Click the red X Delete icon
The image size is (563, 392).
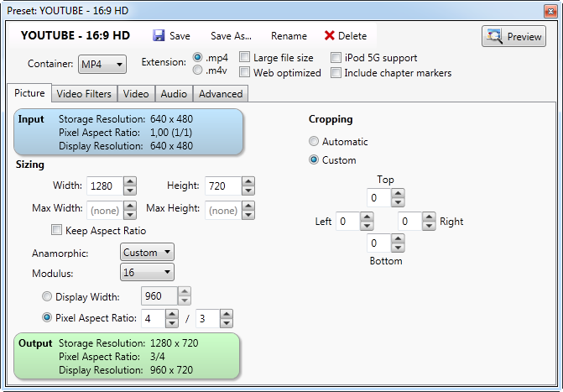pos(329,35)
